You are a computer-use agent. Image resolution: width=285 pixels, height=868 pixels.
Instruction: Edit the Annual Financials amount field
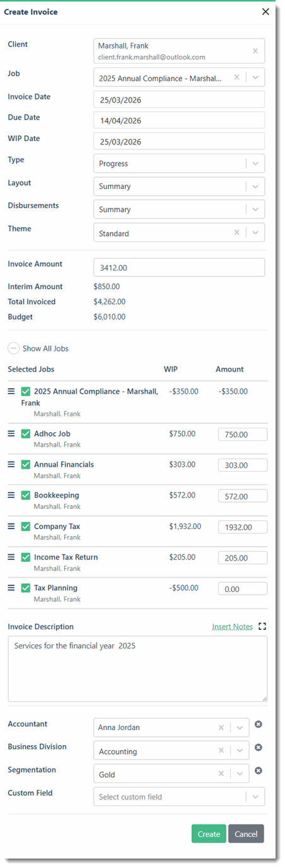coord(243,465)
